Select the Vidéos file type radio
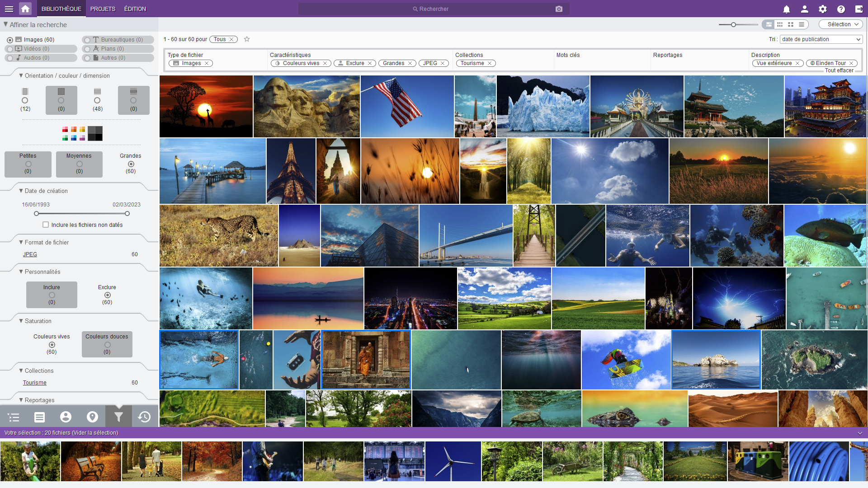868x488 pixels. tap(10, 49)
